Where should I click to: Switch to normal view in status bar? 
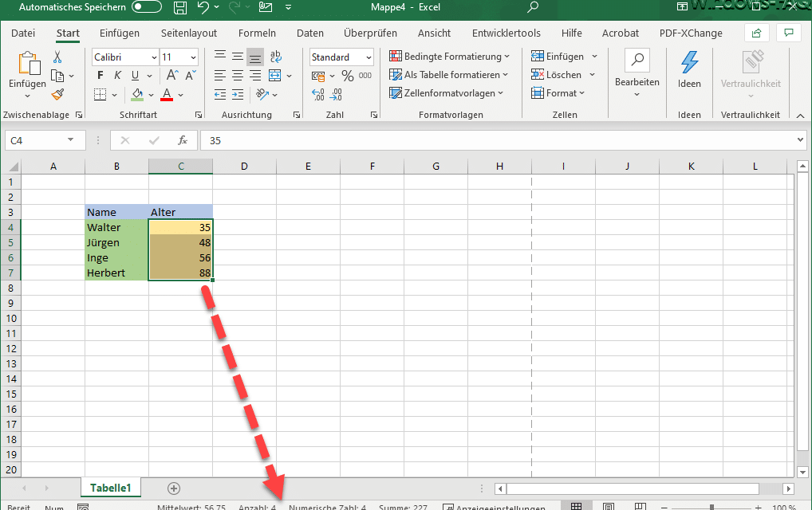(577, 506)
